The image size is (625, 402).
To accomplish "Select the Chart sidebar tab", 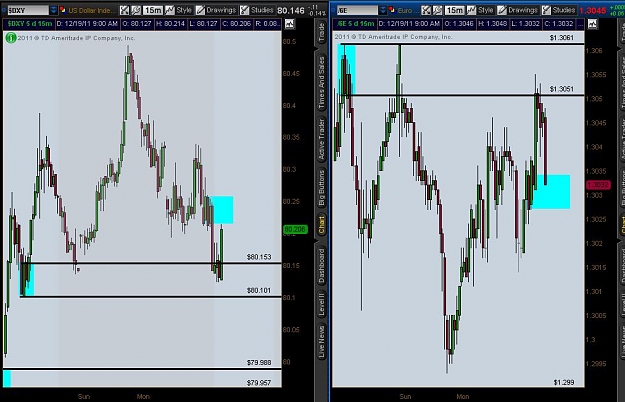I will point(321,226).
